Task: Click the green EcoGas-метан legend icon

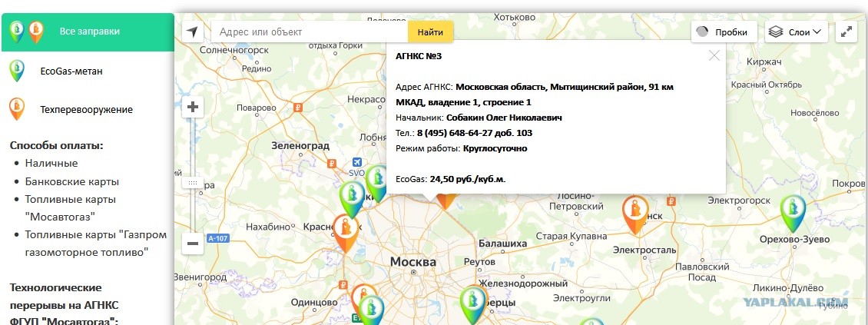Action: coord(17,71)
